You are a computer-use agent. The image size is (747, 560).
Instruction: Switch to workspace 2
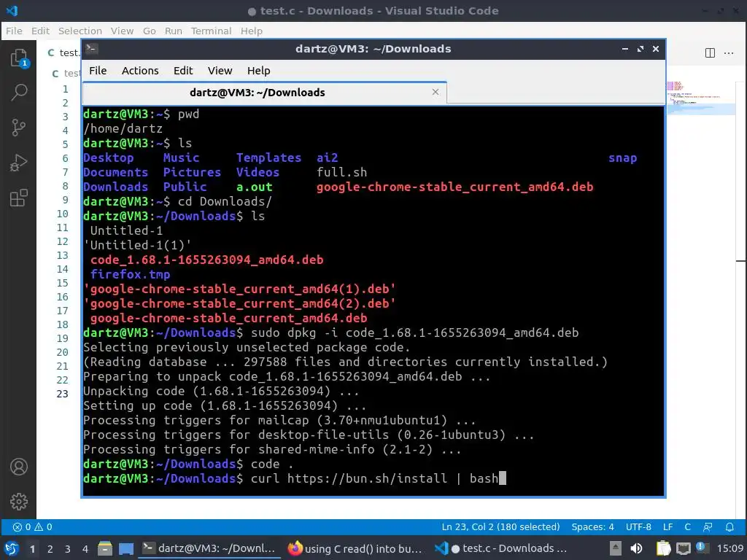coord(50,549)
